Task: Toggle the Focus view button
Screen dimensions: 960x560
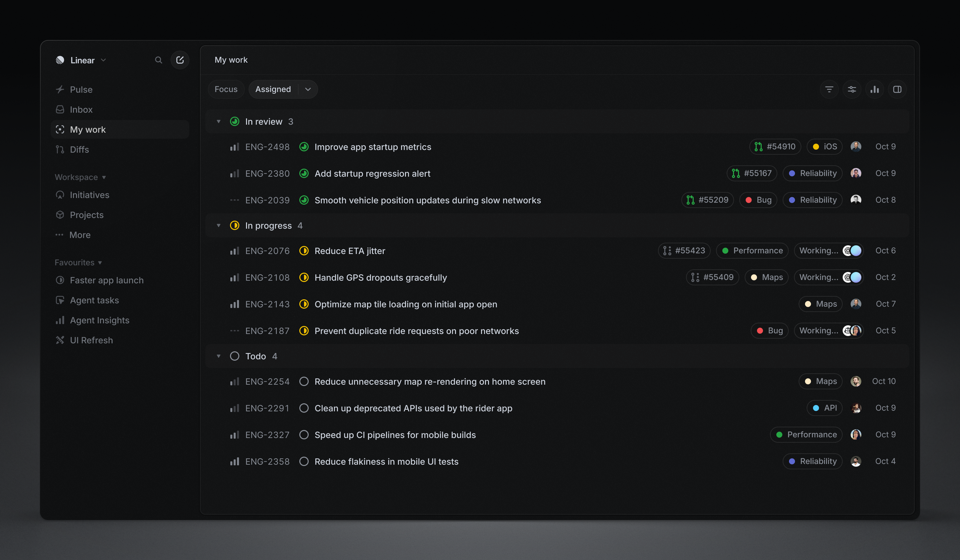Action: (x=226, y=90)
